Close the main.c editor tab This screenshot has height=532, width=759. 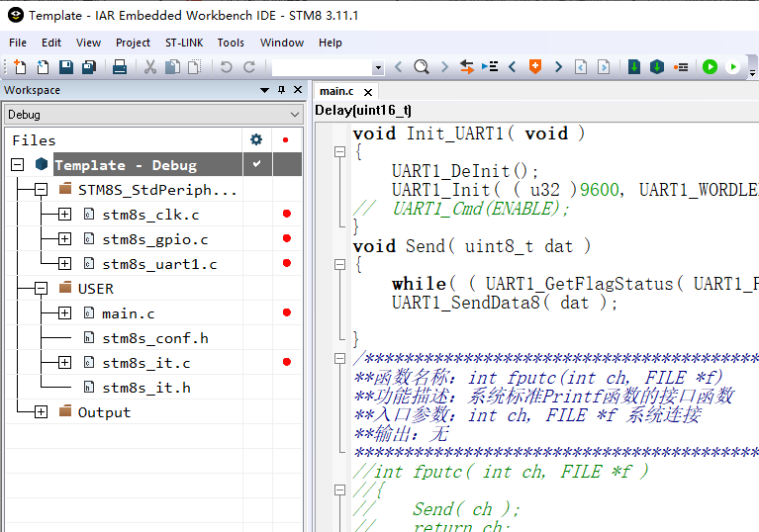click(368, 92)
